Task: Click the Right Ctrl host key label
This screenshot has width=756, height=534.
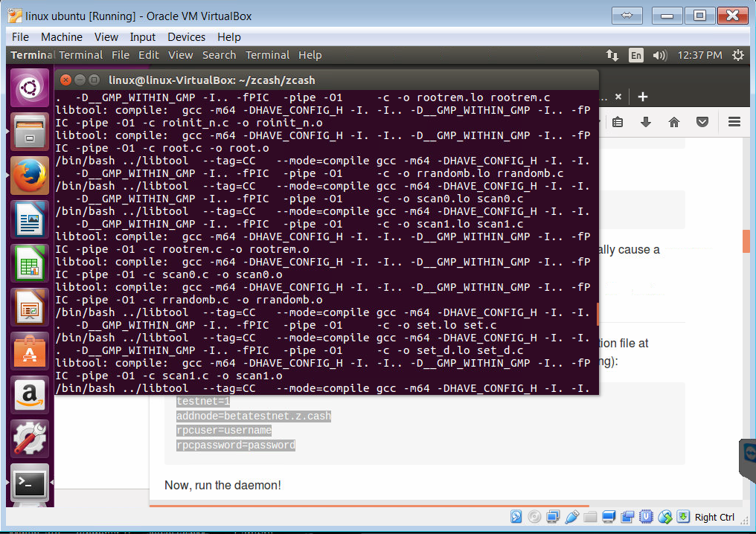Action: point(714,518)
